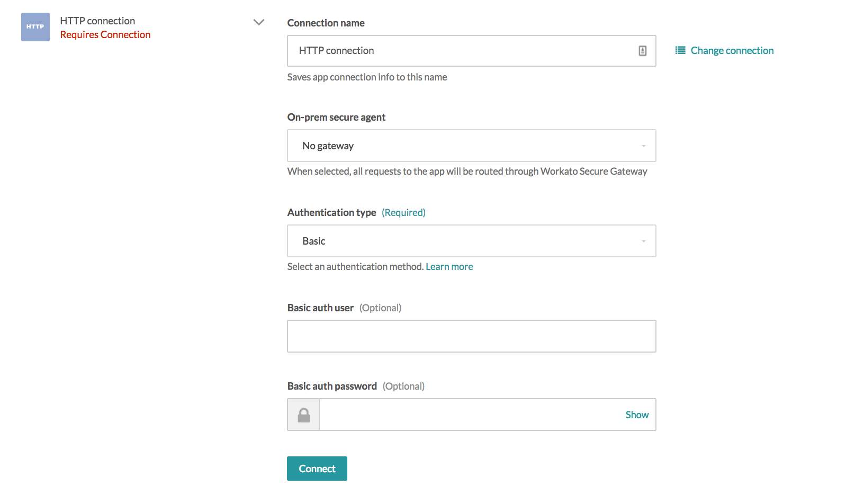Screen dimensions: 846x504
Task: Open the Authentication type dropdown
Action: pyautogui.click(x=471, y=241)
